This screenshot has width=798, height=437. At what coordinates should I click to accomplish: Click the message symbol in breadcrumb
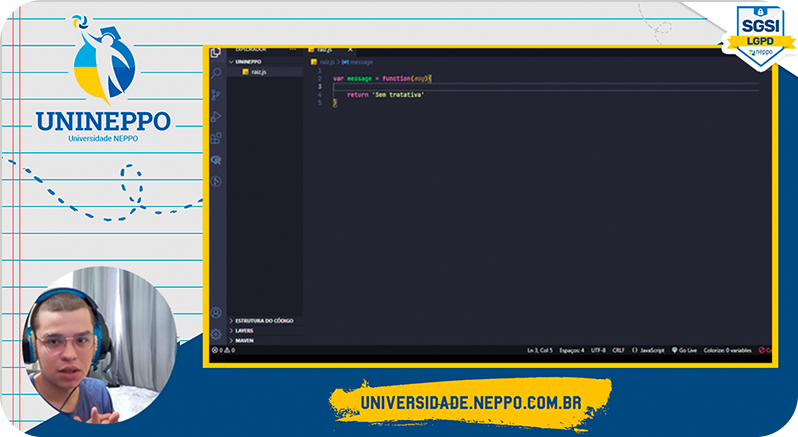tap(357, 62)
